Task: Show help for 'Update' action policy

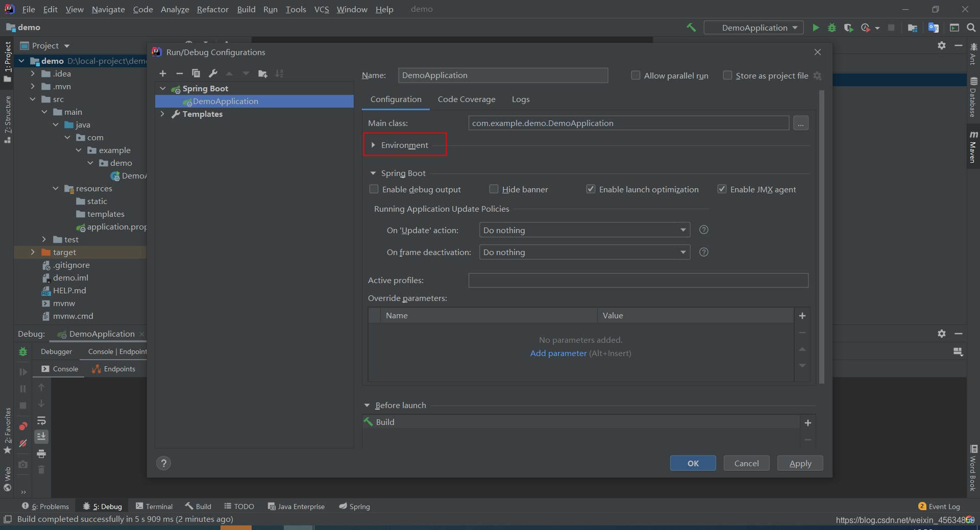Action: pyautogui.click(x=703, y=230)
